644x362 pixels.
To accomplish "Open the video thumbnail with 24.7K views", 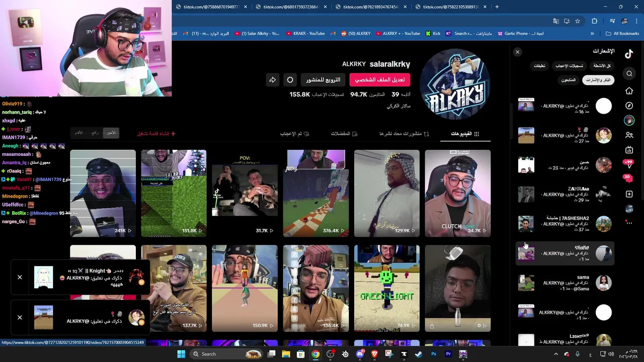I will click(457, 193).
